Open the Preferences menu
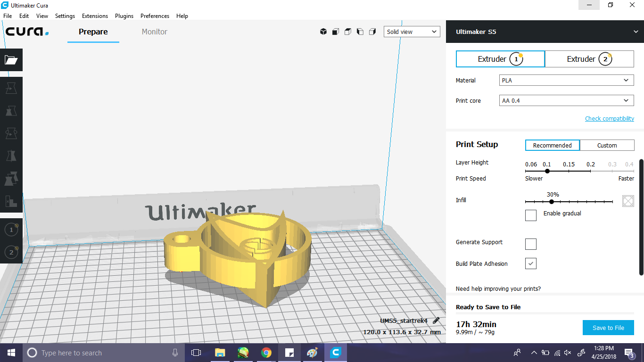Image resolution: width=644 pixels, height=362 pixels. pyautogui.click(x=155, y=16)
